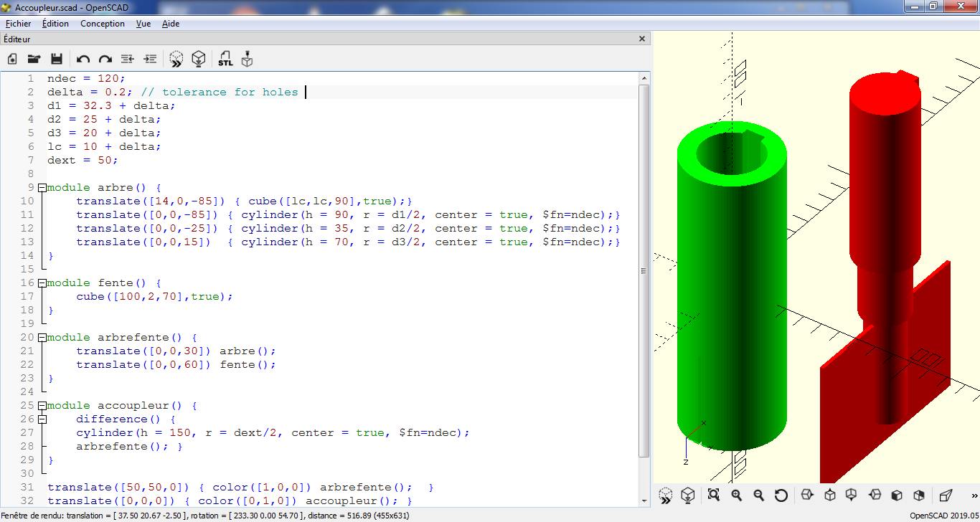Viewport: 980px width, 522px height.
Task: Switch to the back view
Action: click(x=919, y=495)
